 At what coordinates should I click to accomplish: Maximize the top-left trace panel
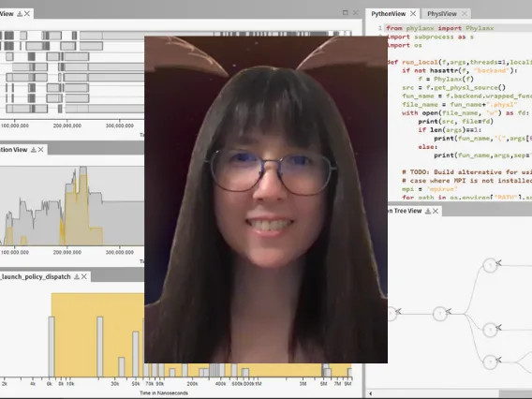point(346,12)
